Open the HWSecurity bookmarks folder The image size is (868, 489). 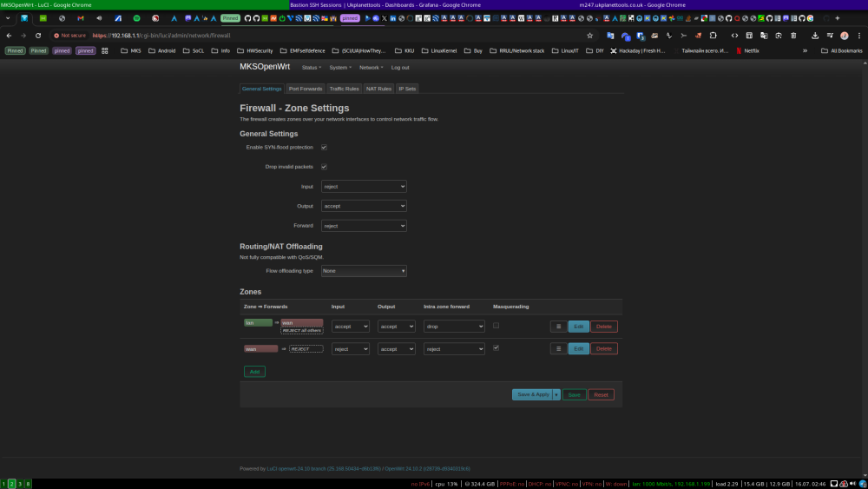254,51
